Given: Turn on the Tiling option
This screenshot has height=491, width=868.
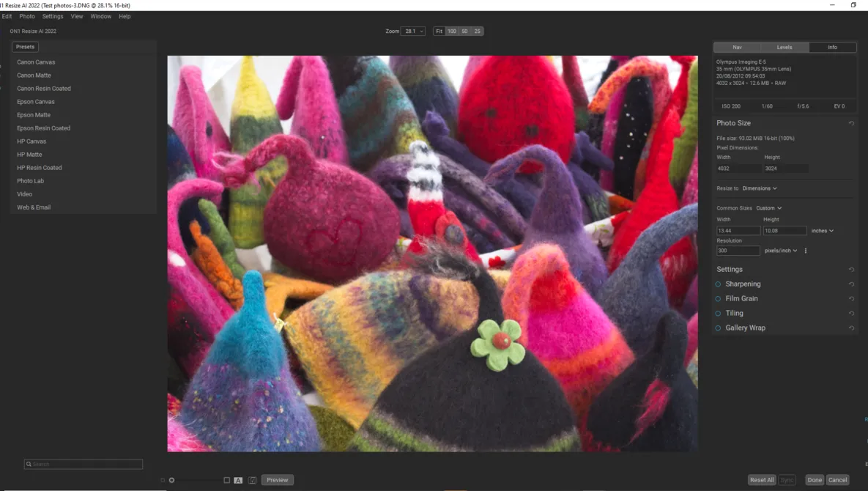Looking at the screenshot, I should [x=718, y=314].
